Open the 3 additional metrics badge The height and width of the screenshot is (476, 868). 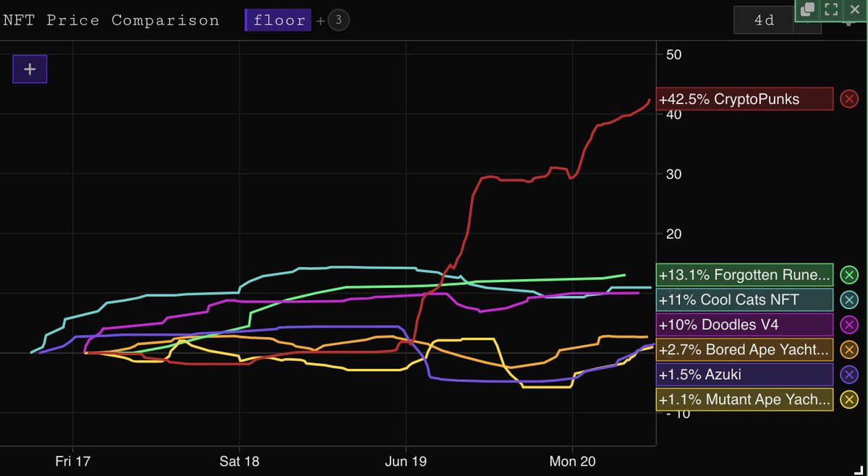[339, 20]
